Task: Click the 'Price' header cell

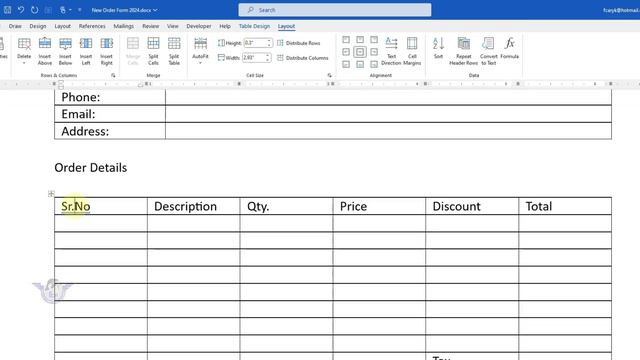Action: pyautogui.click(x=379, y=206)
